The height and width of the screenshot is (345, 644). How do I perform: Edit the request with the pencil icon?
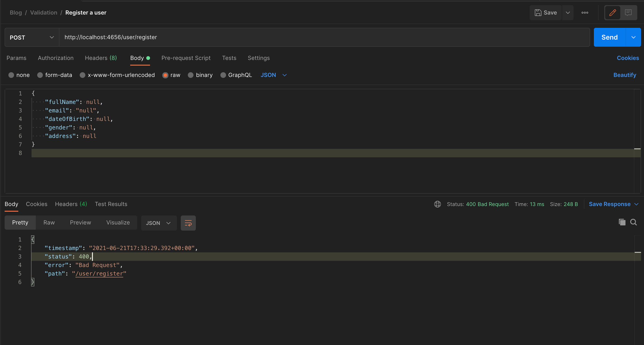click(x=613, y=12)
